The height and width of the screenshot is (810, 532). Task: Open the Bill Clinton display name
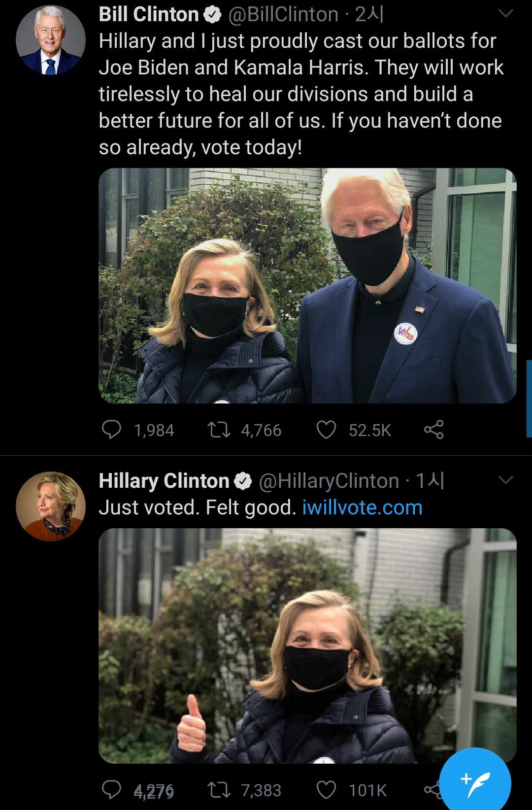(148, 15)
